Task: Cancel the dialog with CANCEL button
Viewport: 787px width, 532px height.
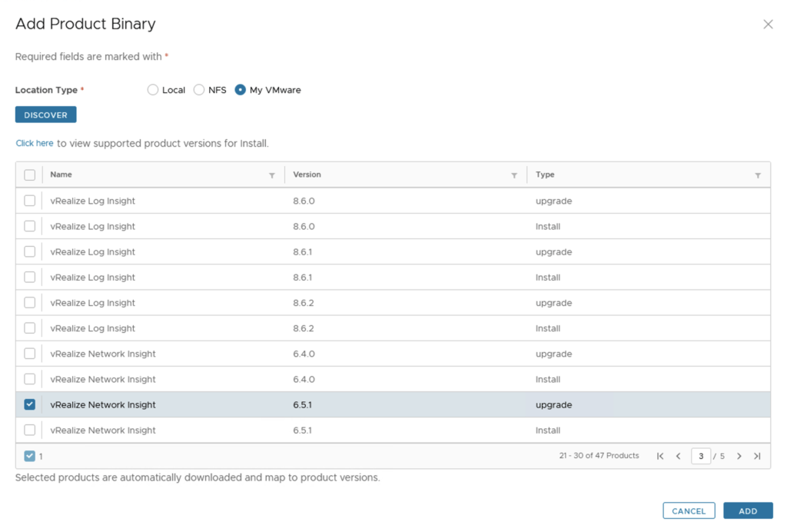Action: tap(689, 511)
